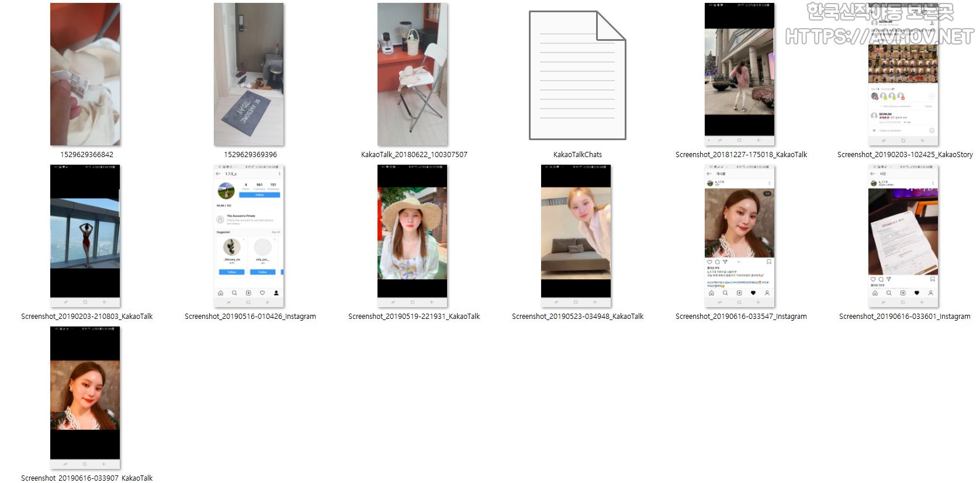Select the Screenshot_20190616-033907_KakaoTalk thumbnail

[85, 398]
